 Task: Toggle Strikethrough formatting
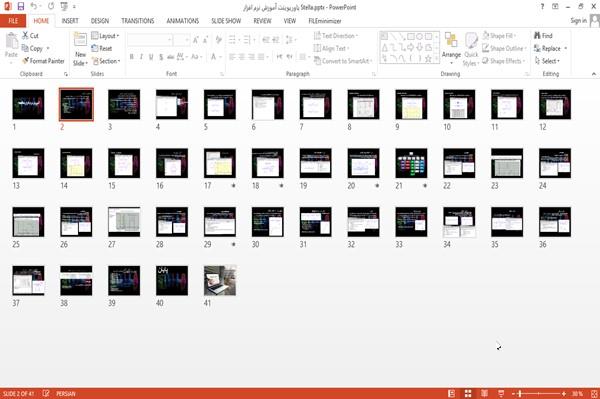[x=171, y=57]
